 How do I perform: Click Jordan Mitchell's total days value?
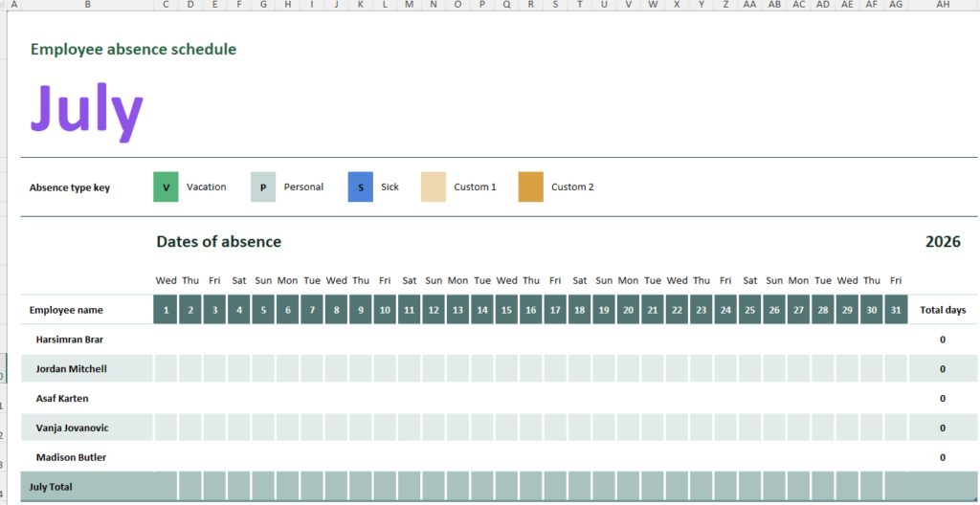coord(943,369)
